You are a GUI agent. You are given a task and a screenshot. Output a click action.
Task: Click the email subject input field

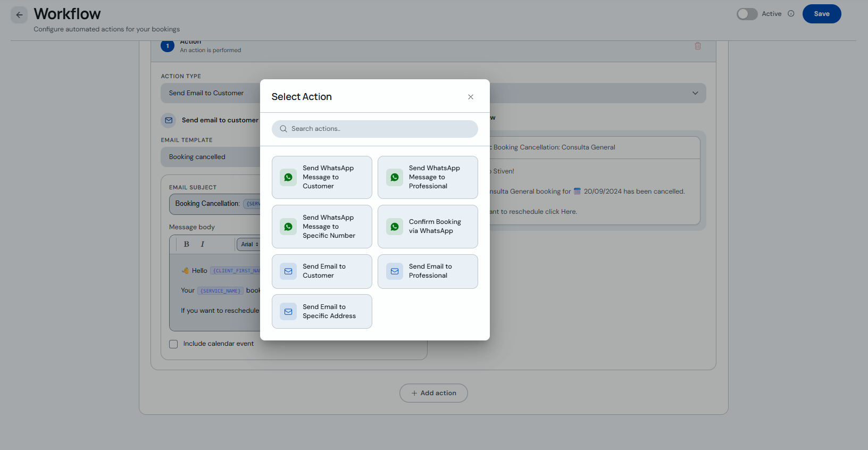215,204
